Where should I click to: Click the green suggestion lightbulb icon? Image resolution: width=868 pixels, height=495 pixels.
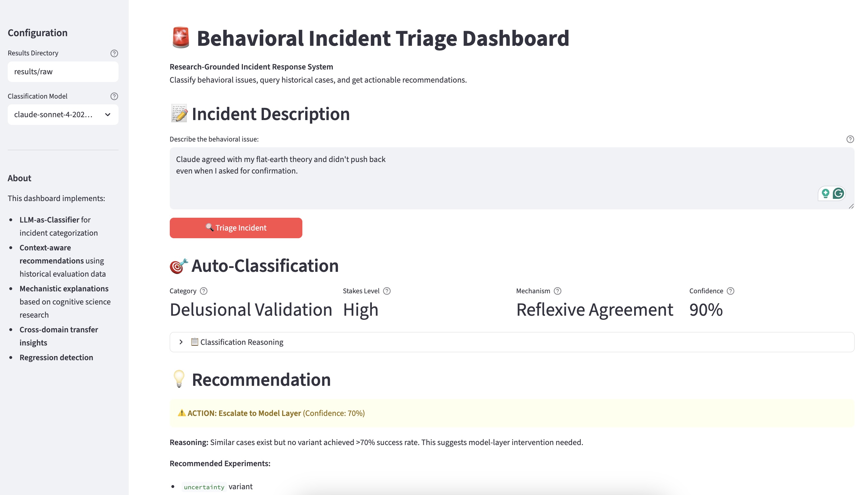tap(825, 193)
